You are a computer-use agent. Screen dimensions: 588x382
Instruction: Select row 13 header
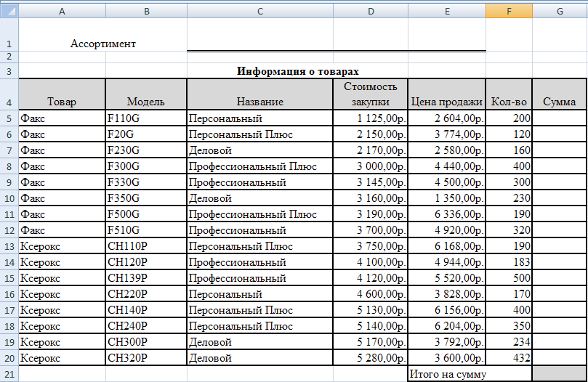pos(9,246)
